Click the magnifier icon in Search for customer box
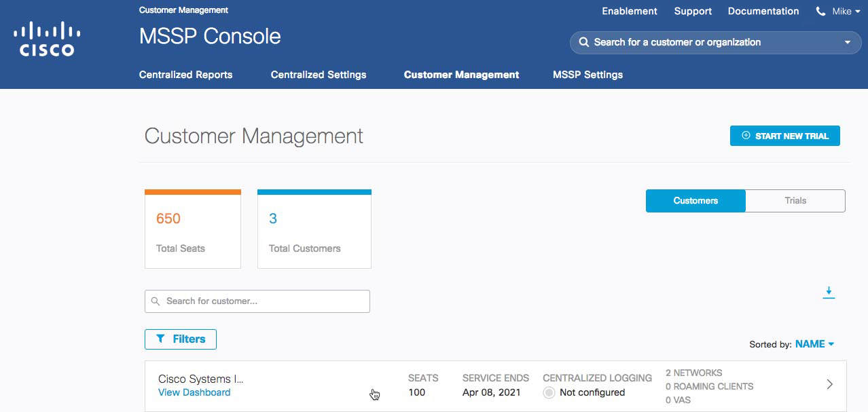The image size is (868, 412). 156,301
